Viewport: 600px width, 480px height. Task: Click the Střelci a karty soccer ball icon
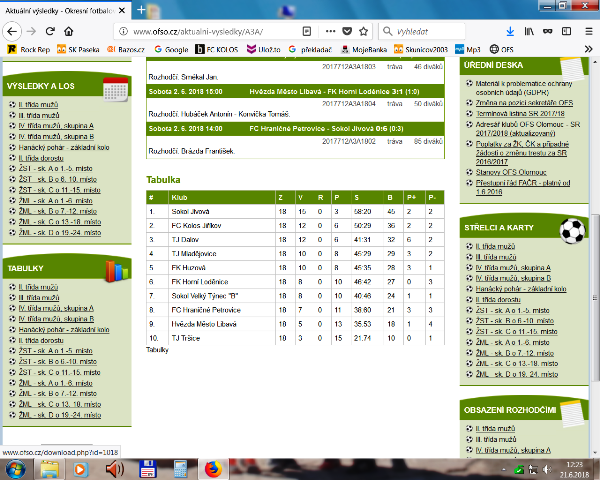point(572,231)
